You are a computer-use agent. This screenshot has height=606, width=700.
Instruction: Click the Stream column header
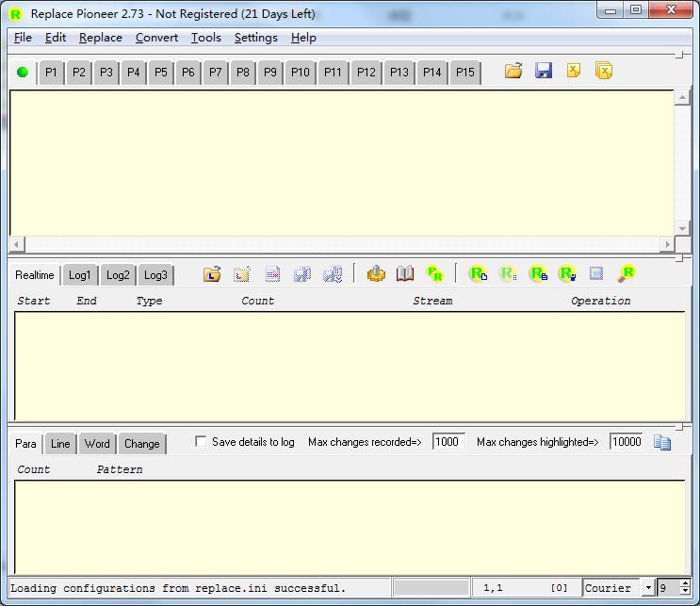click(432, 301)
